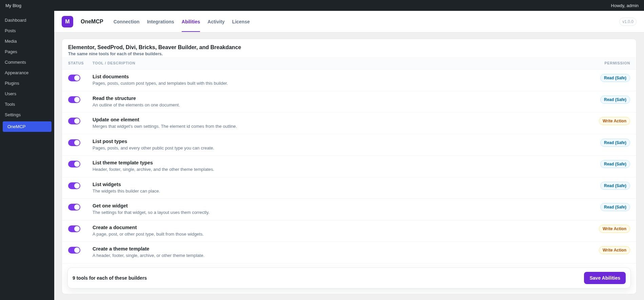
Task: Toggle the List post types switch
Action: click(74, 143)
